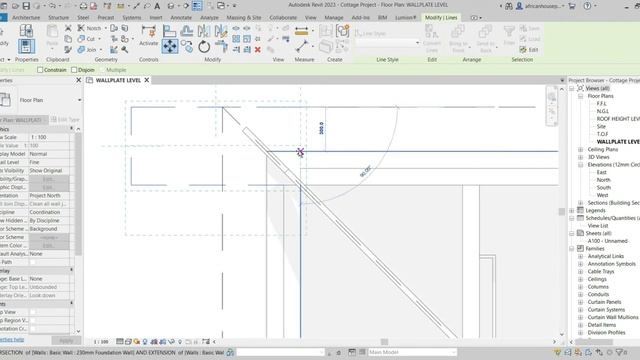Open the Floor Plan type selector dropdown
The width and height of the screenshot is (640, 360).
79,100
